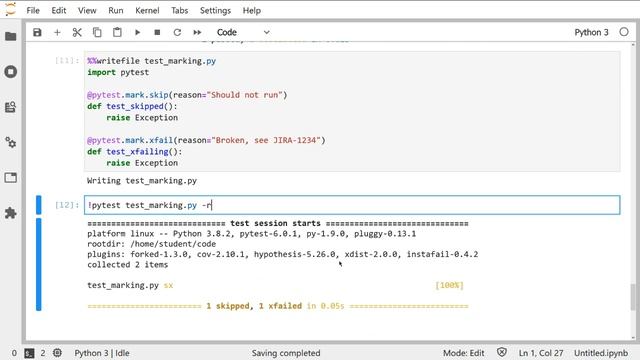Open the Help menu

[251, 11]
